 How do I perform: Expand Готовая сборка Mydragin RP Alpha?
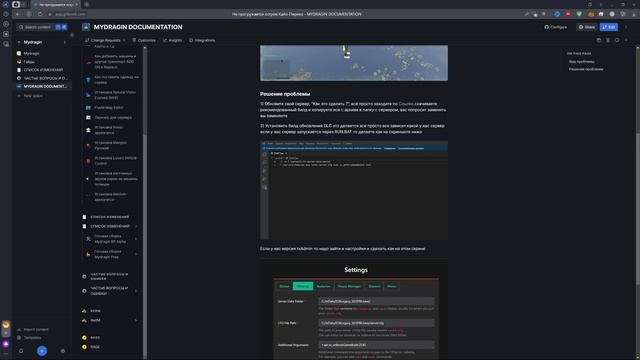tap(136, 239)
